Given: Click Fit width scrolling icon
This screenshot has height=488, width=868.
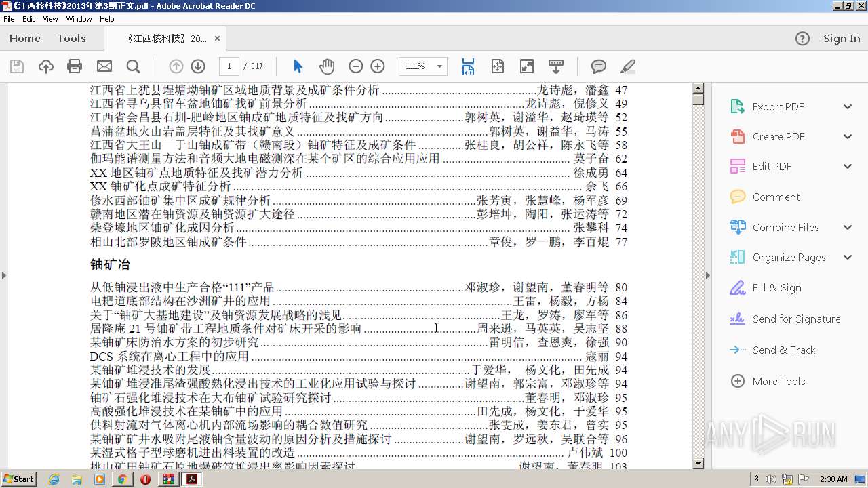Looking at the screenshot, I should coord(468,66).
